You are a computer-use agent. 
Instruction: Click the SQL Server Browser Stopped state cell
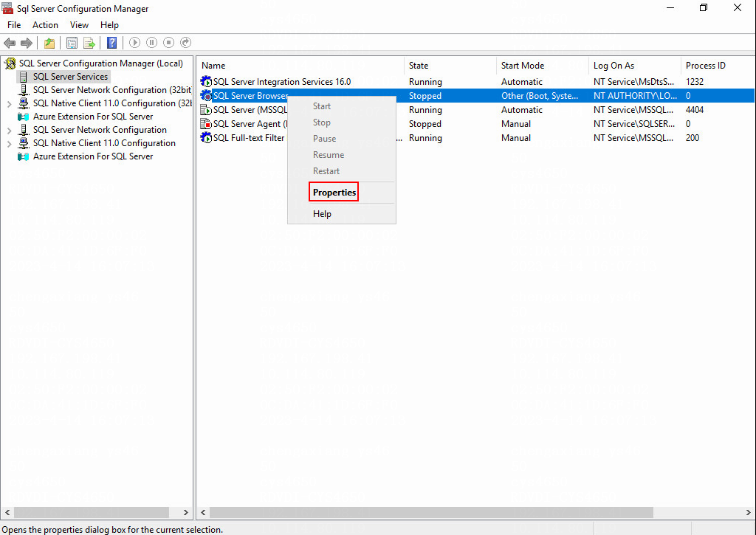(x=425, y=95)
